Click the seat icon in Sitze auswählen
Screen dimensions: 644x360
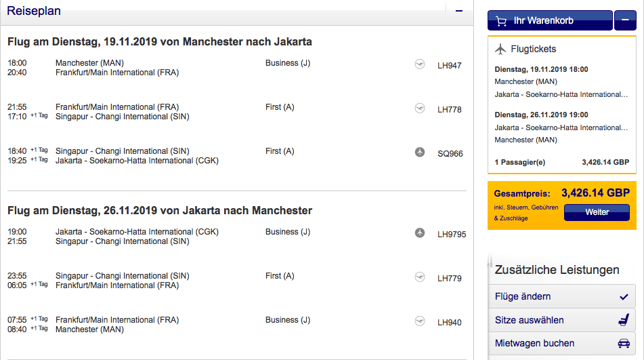(x=624, y=320)
